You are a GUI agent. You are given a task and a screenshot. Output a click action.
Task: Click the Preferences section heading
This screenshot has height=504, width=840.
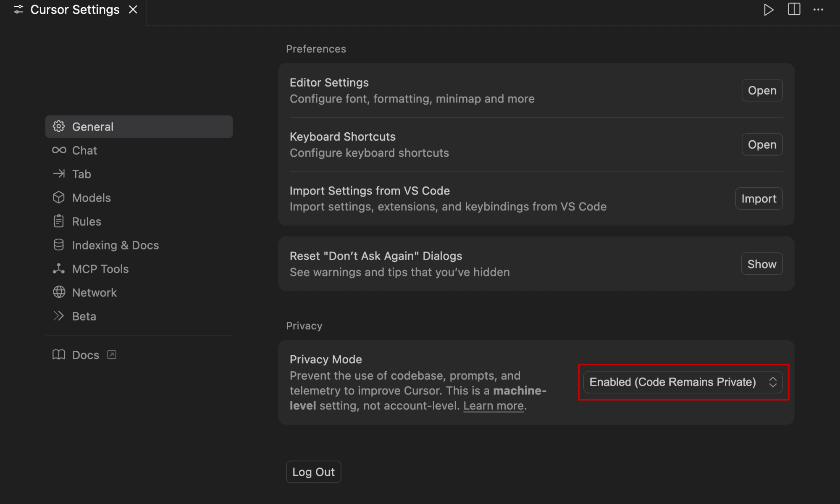point(316,49)
